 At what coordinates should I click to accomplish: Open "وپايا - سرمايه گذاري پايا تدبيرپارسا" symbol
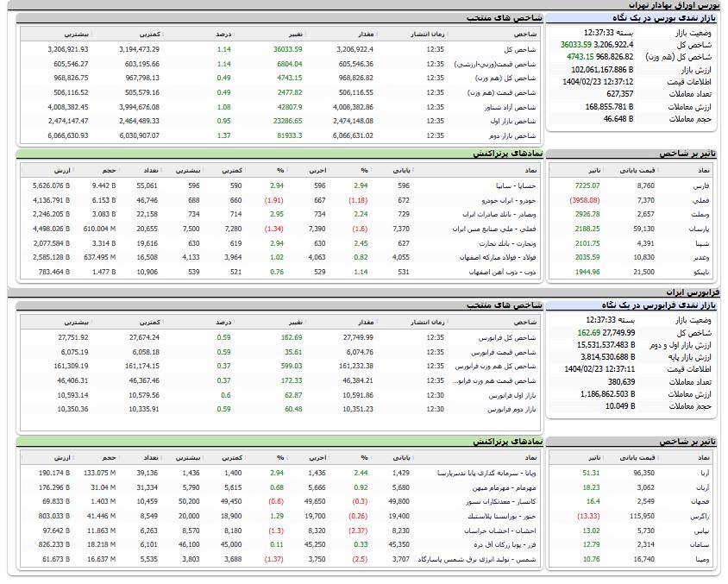[486, 473]
